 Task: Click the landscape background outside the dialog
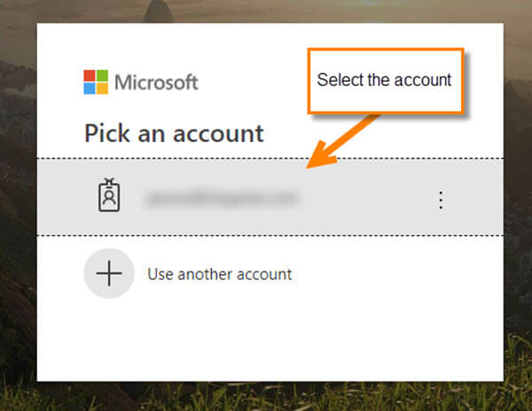[17, 204]
